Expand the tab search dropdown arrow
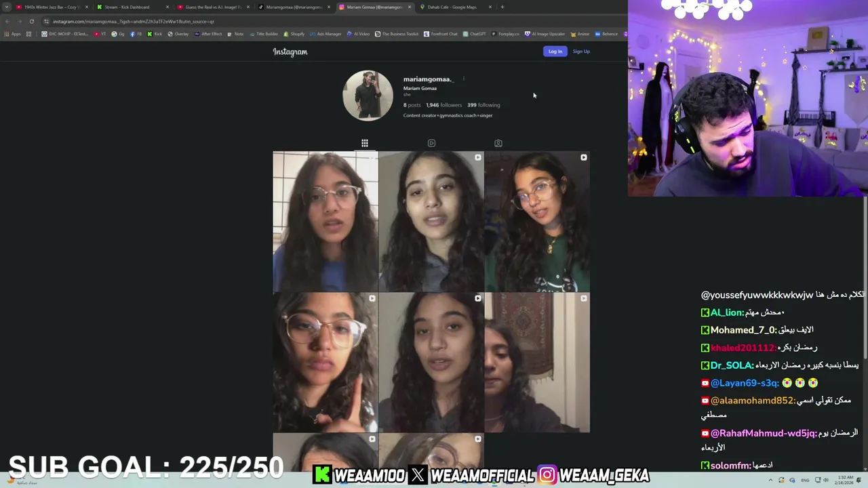The image size is (868, 488). [x=7, y=7]
